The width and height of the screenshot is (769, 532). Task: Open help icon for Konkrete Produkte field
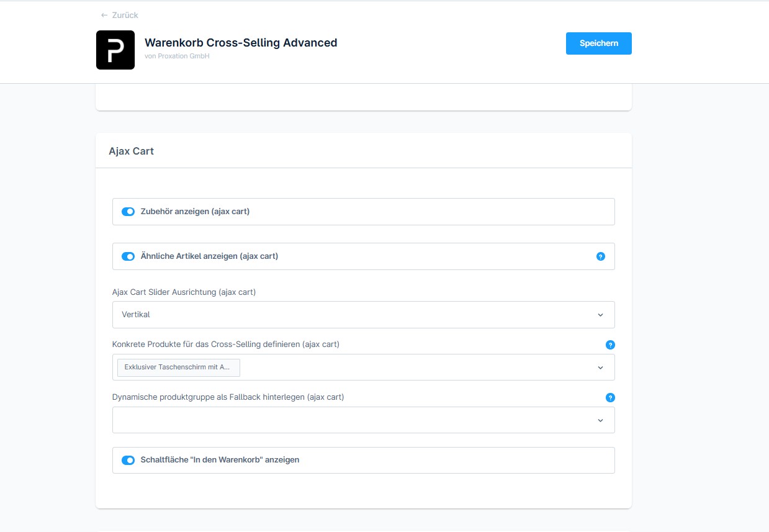click(x=610, y=345)
